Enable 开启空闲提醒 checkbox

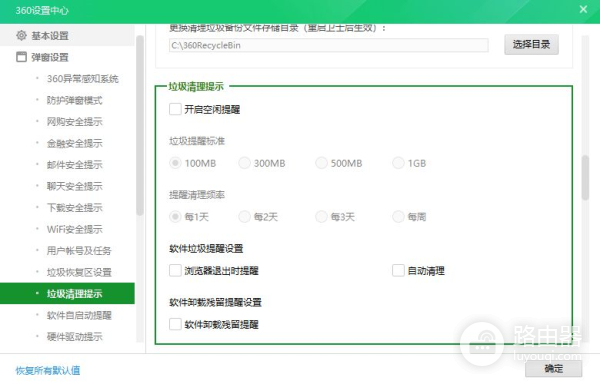click(175, 109)
